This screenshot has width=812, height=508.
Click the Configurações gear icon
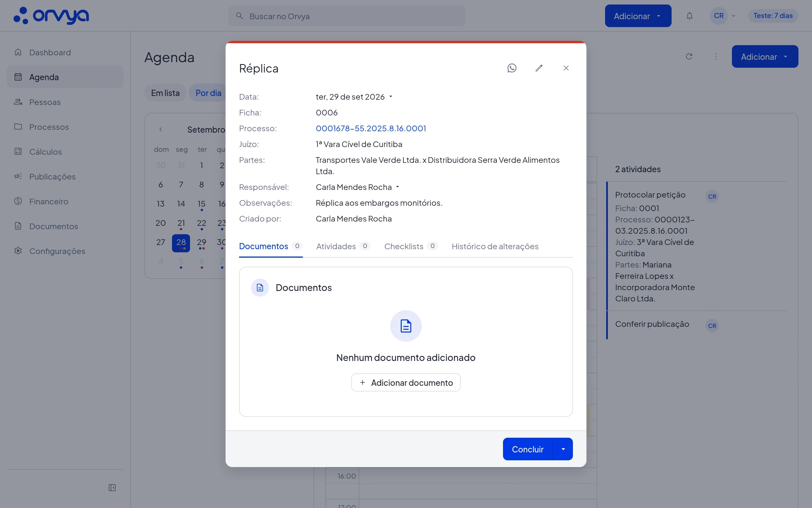click(x=18, y=251)
